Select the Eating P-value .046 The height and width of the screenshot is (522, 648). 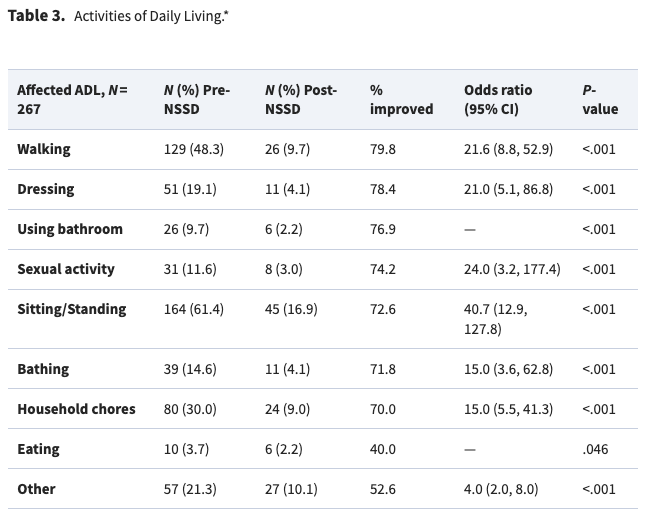(x=596, y=449)
